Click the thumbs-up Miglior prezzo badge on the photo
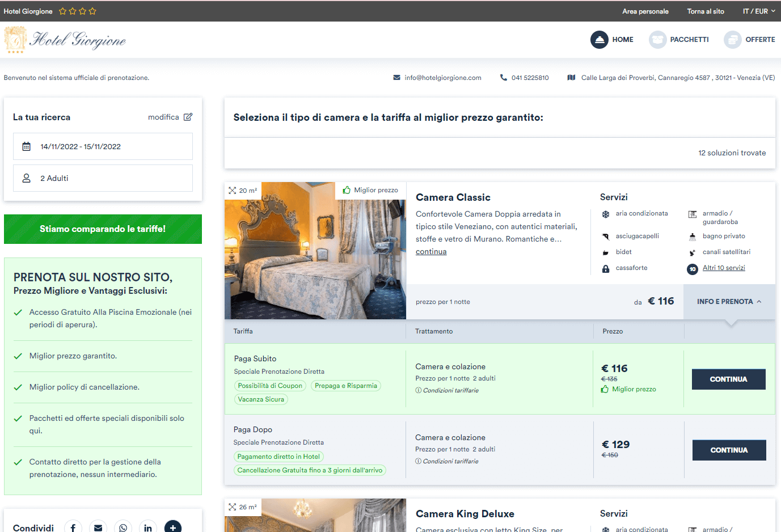 point(370,190)
